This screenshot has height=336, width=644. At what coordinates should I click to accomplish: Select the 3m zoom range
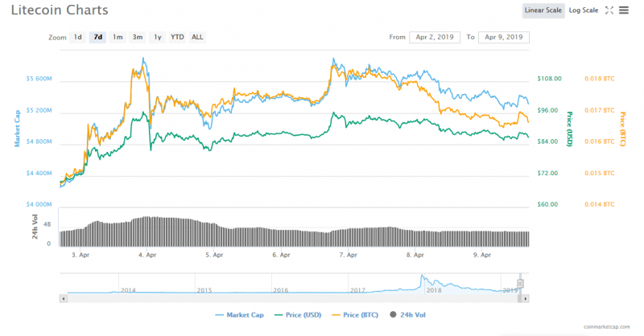click(x=138, y=37)
